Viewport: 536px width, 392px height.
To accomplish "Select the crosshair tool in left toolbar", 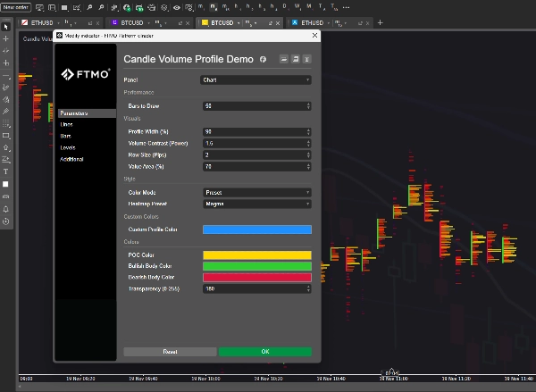I will click(6, 38).
